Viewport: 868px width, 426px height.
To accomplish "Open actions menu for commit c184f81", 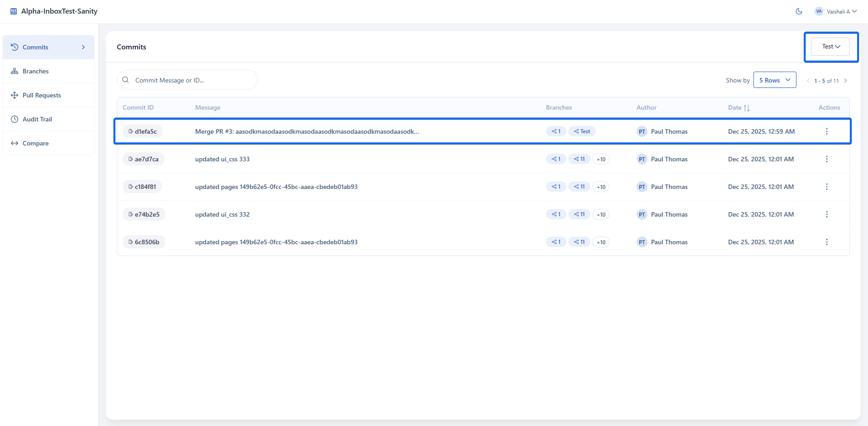I will (827, 187).
